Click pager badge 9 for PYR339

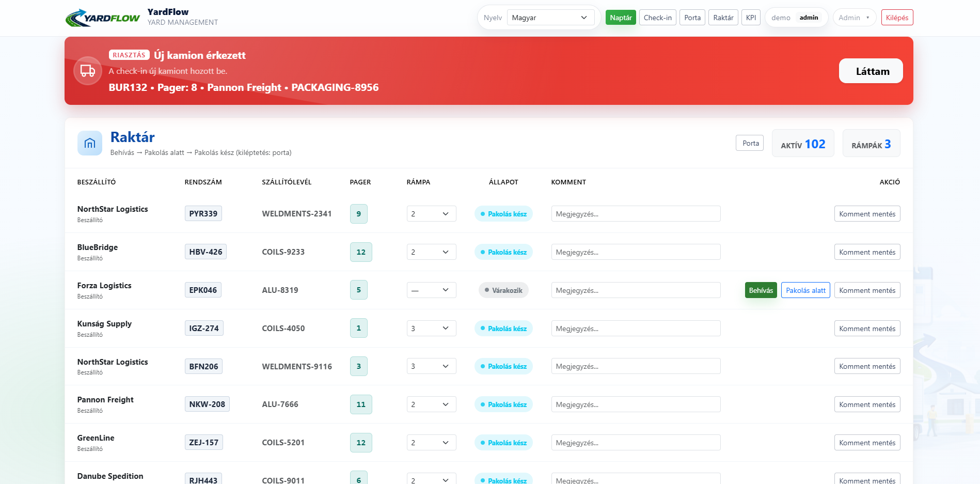[x=358, y=214]
